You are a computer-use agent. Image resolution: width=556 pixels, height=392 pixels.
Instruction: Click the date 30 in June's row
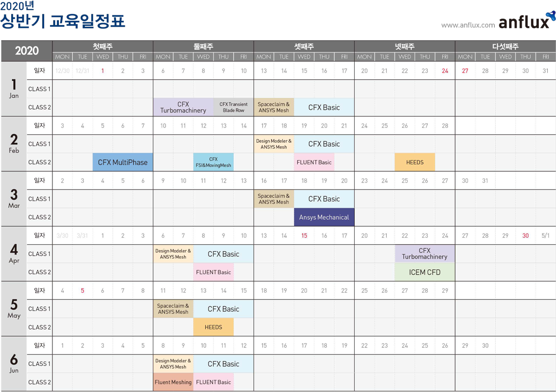[x=485, y=345]
